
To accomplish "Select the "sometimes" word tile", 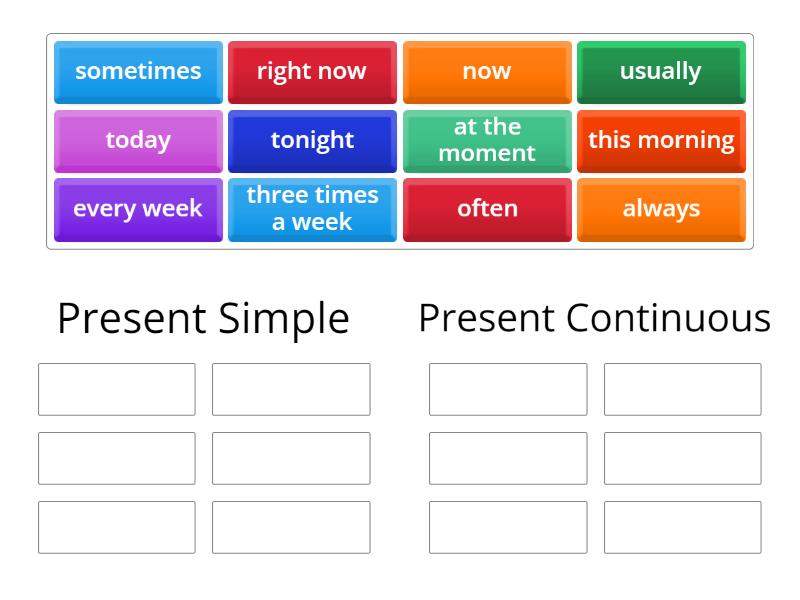I will tap(137, 71).
